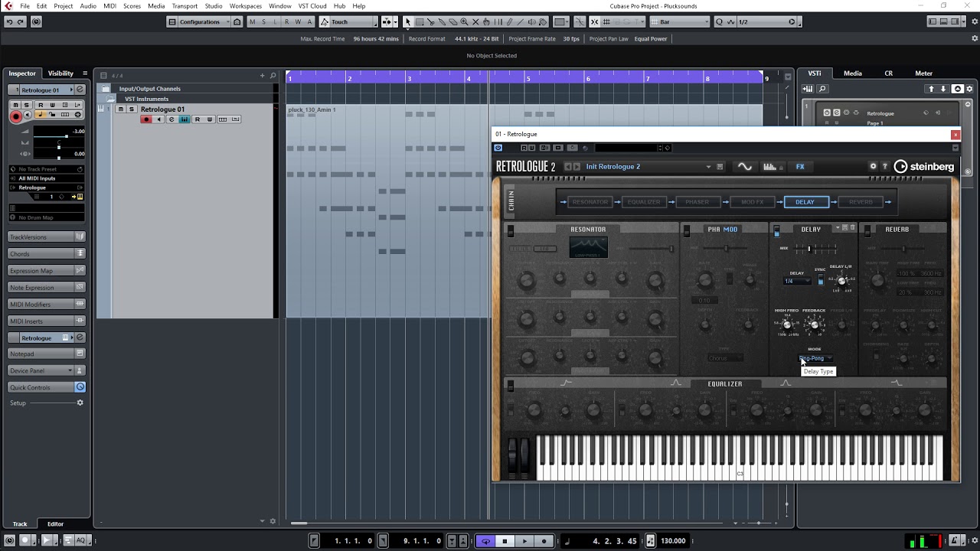The width and height of the screenshot is (980, 551).
Task: Open Retrologue settings gear icon
Action: (873, 166)
